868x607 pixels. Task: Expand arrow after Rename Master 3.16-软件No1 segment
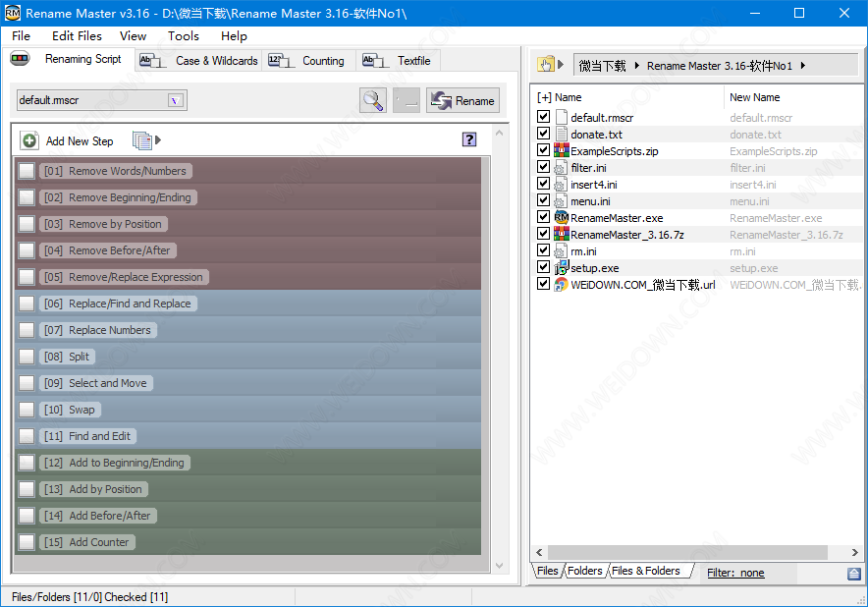[x=802, y=66]
